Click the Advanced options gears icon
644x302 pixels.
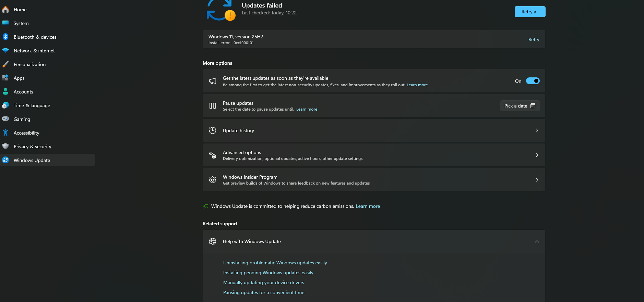tap(213, 155)
